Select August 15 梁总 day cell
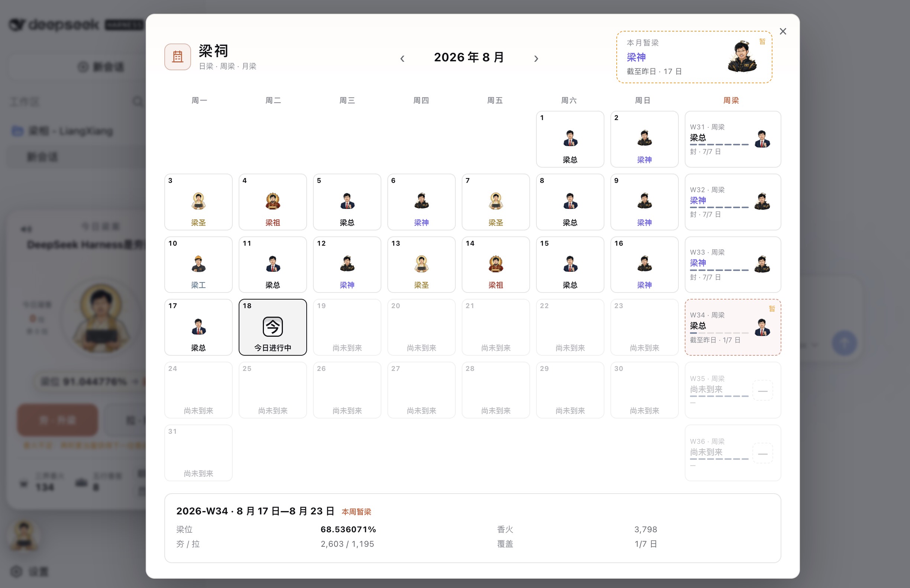Screen dimensions: 910x588 [570, 265]
